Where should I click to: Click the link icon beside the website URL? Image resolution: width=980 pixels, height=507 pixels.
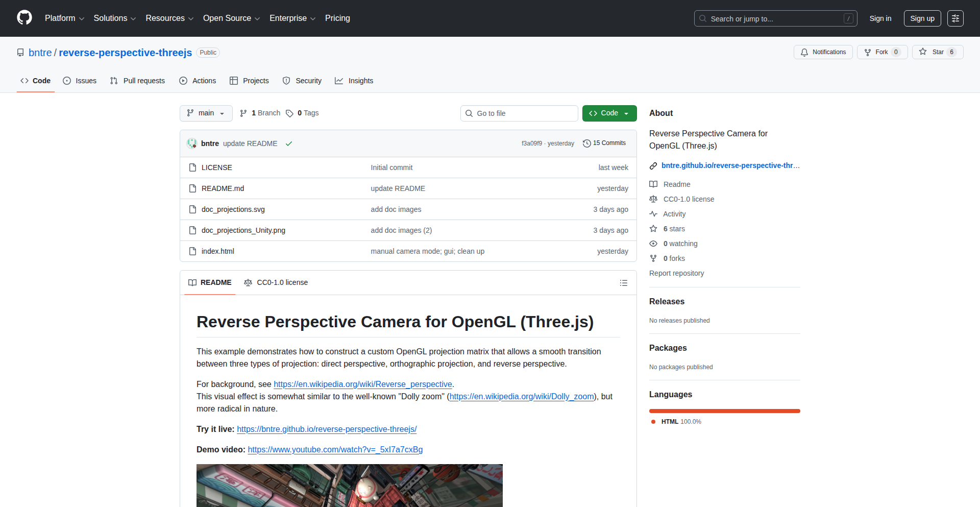point(653,165)
